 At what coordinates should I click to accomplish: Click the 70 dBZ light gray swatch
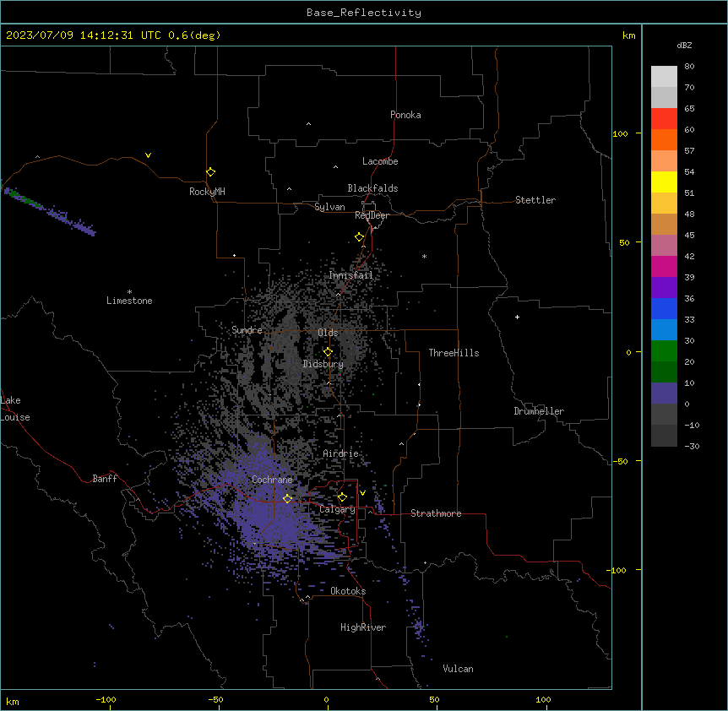(664, 77)
